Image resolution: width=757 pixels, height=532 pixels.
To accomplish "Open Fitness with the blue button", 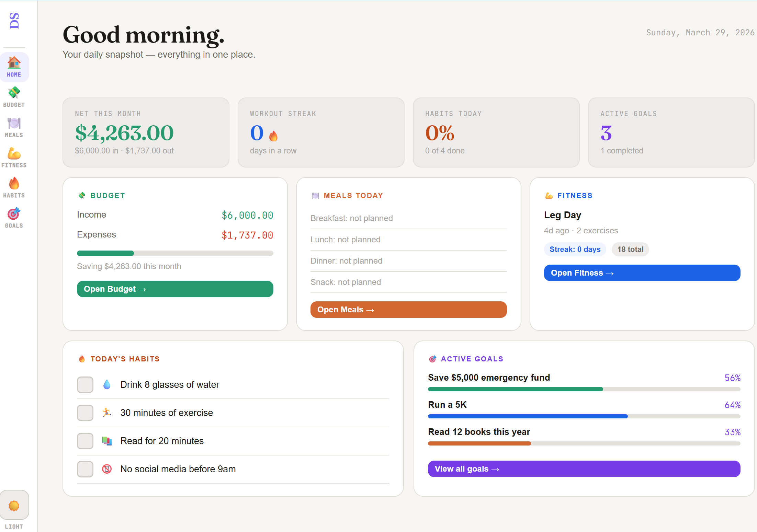I will pyautogui.click(x=642, y=273).
